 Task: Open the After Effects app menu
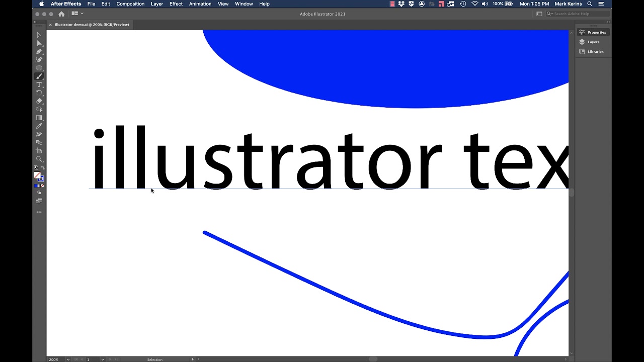pos(66,4)
